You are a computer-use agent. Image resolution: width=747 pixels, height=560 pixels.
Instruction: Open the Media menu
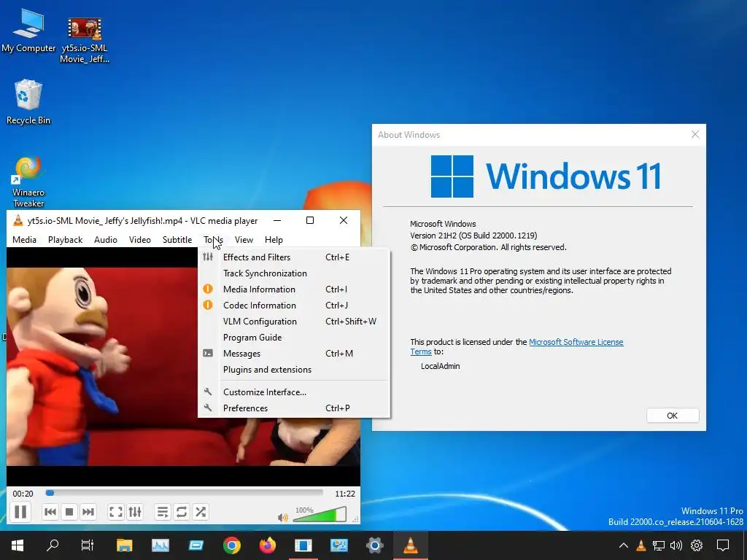pyautogui.click(x=24, y=239)
